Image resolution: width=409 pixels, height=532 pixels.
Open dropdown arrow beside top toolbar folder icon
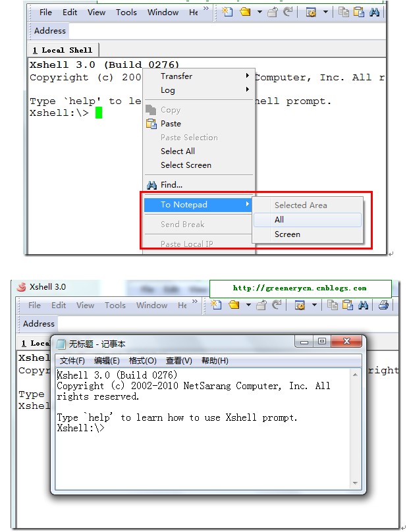pyautogui.click(x=259, y=12)
